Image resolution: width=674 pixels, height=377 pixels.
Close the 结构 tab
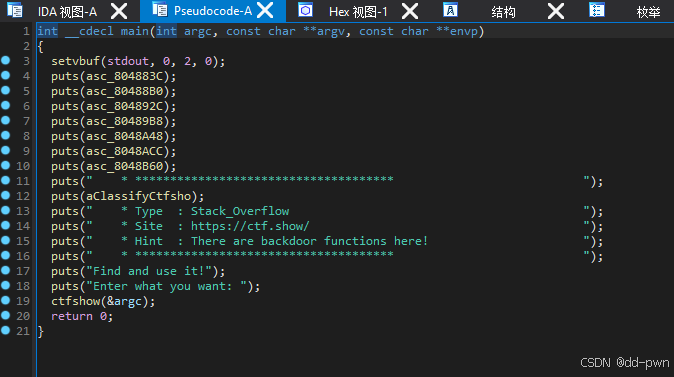pos(556,11)
